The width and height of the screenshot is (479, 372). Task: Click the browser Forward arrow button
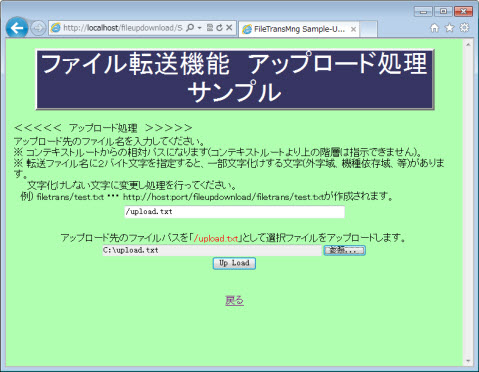pyautogui.click(x=38, y=28)
